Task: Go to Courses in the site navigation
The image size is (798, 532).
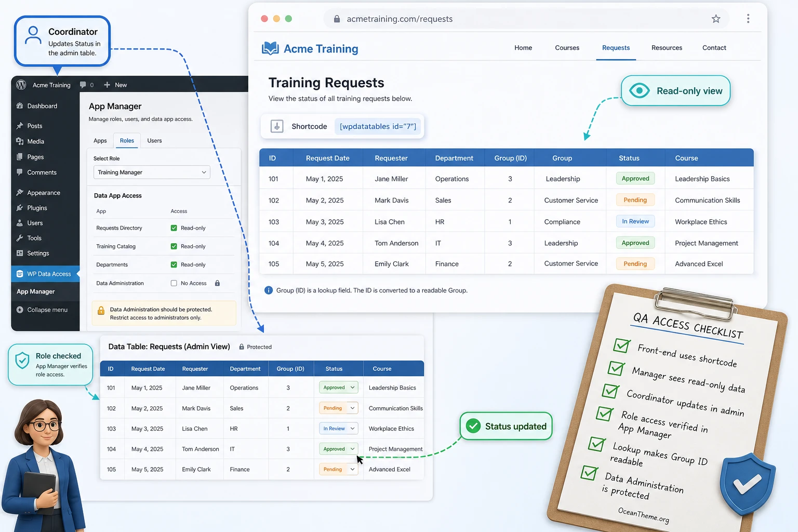Action: [567, 48]
